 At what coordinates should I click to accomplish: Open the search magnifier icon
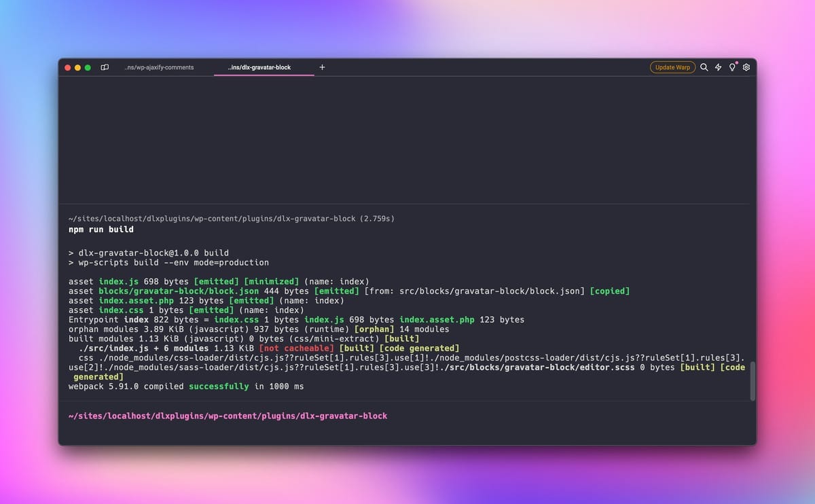pyautogui.click(x=704, y=67)
